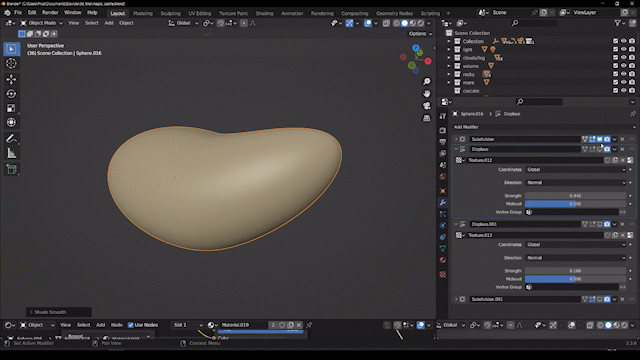Open the Material properties tab
640x360 pixels.
[x=443, y=260]
